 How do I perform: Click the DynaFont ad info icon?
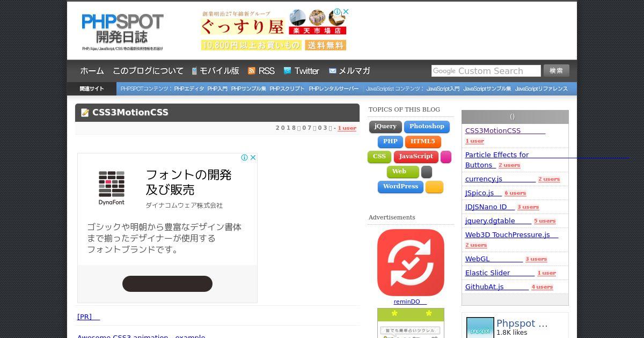point(244,157)
